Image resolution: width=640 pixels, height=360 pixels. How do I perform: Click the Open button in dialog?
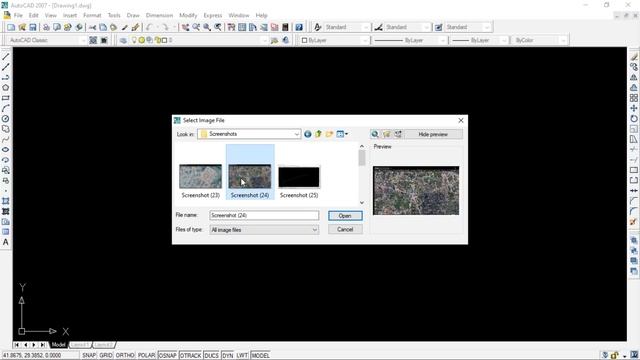[345, 216]
